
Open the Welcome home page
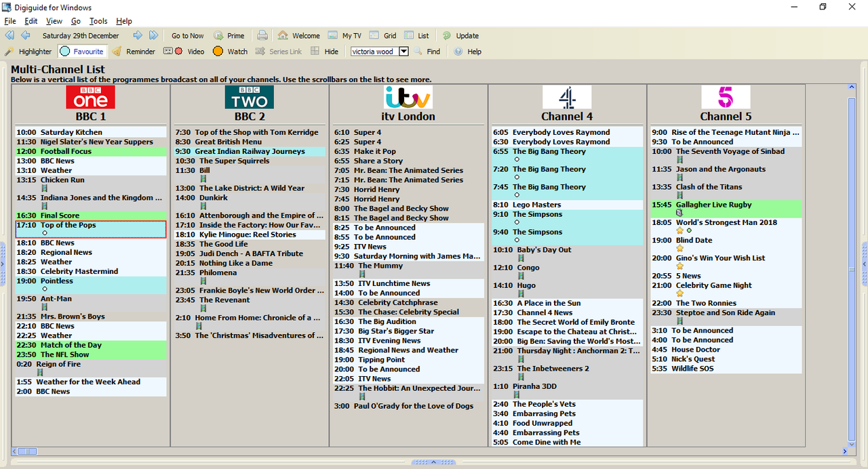(x=298, y=36)
